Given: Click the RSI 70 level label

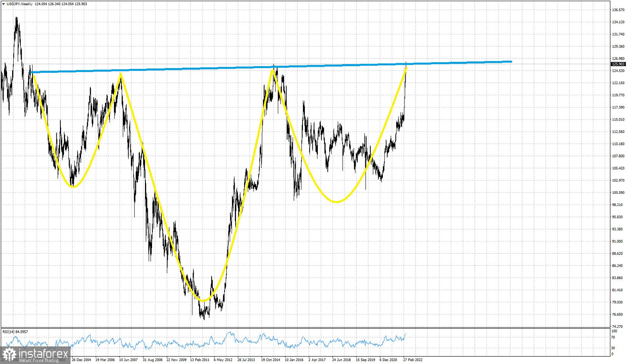Looking at the screenshot, I should [x=613, y=337].
